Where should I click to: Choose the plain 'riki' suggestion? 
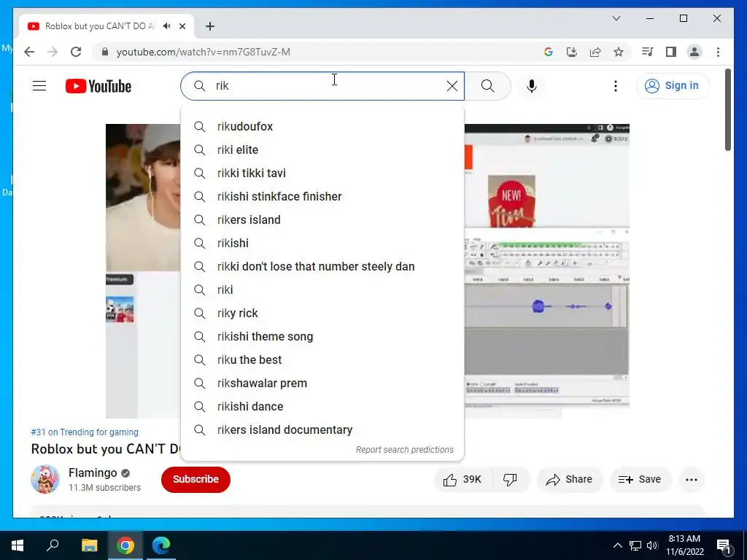pos(322,290)
